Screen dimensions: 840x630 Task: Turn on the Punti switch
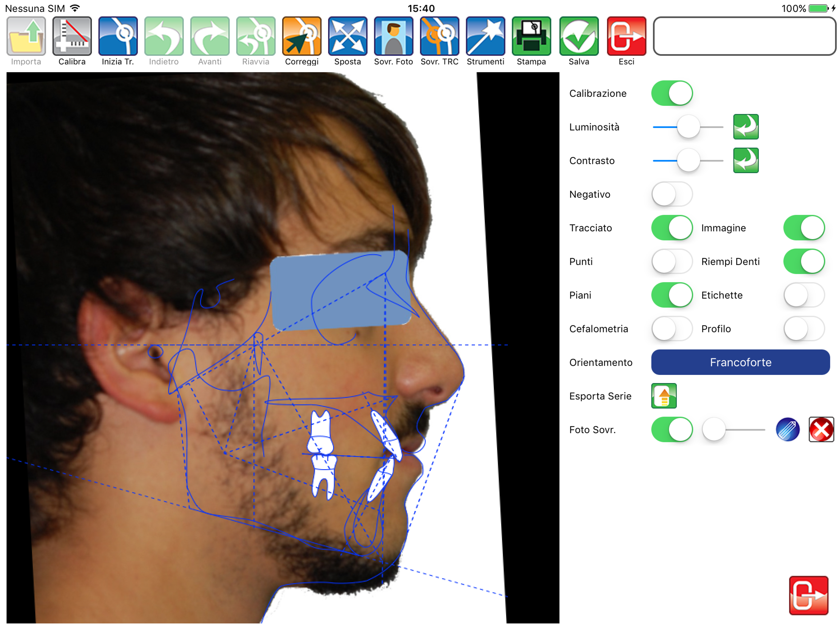[x=672, y=261]
